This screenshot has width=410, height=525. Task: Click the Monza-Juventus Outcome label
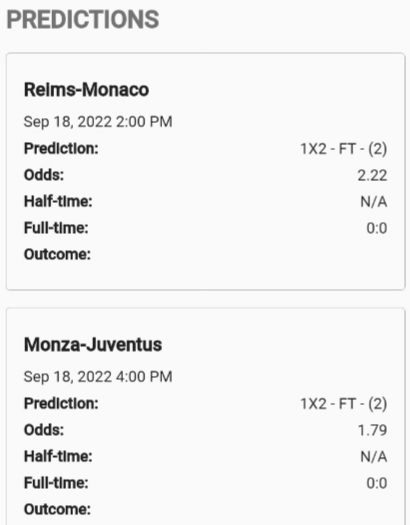coord(57,510)
